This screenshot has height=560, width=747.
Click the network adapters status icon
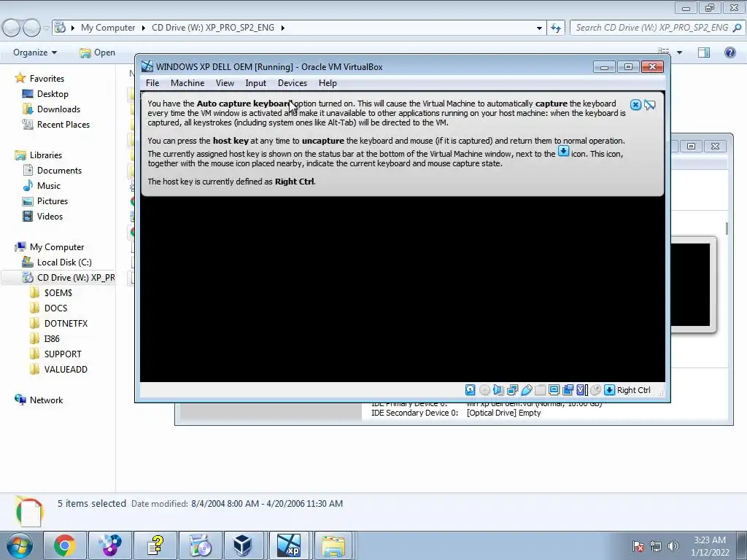(x=513, y=390)
